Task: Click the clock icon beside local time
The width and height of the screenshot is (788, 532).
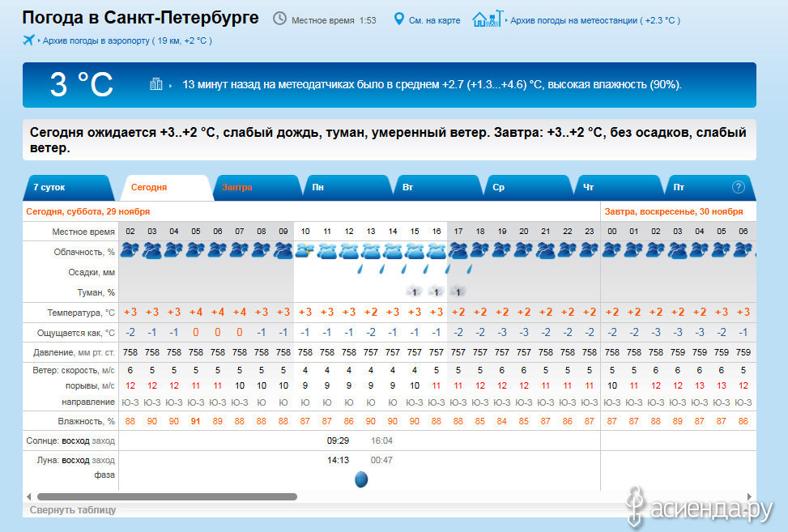Action: 279,19
